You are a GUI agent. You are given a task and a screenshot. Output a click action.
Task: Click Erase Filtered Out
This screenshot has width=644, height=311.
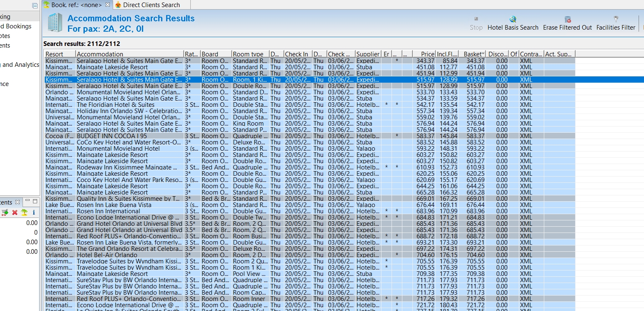click(x=567, y=23)
